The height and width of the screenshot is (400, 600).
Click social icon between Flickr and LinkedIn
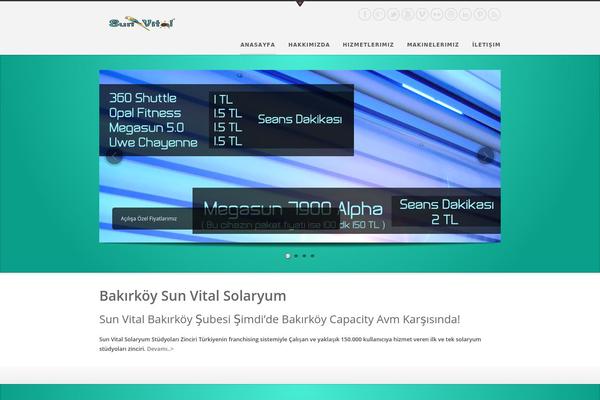(451, 14)
